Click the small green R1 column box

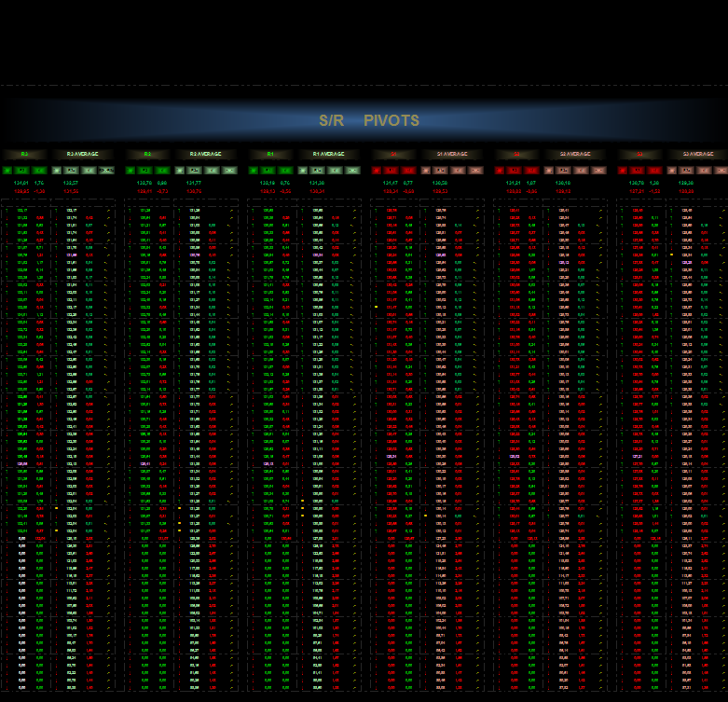pyautogui.click(x=268, y=171)
